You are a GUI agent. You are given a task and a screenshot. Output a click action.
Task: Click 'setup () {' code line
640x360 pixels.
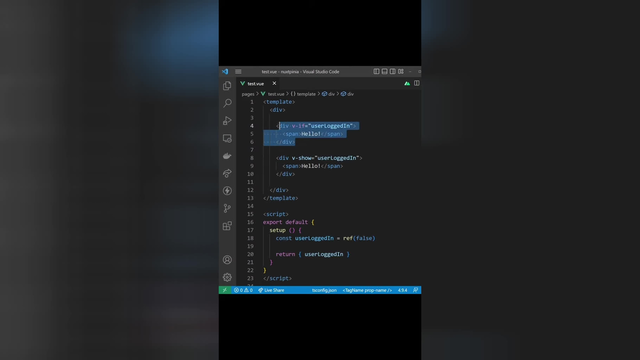[285, 230]
